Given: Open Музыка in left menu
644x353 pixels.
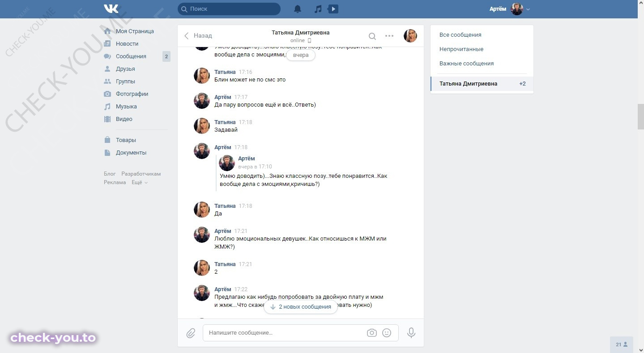Looking at the screenshot, I should pyautogui.click(x=126, y=107).
